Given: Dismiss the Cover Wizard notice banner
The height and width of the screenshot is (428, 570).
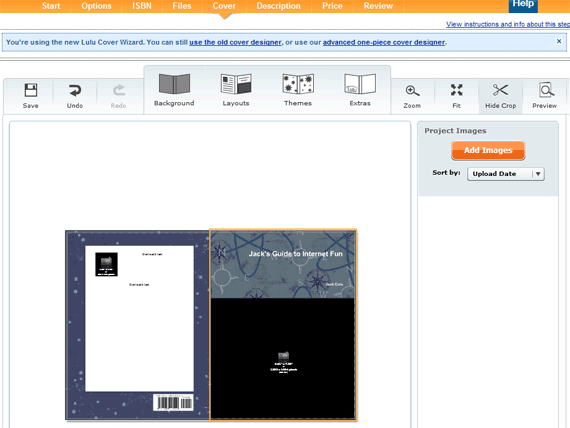Looking at the screenshot, I should click(559, 41).
